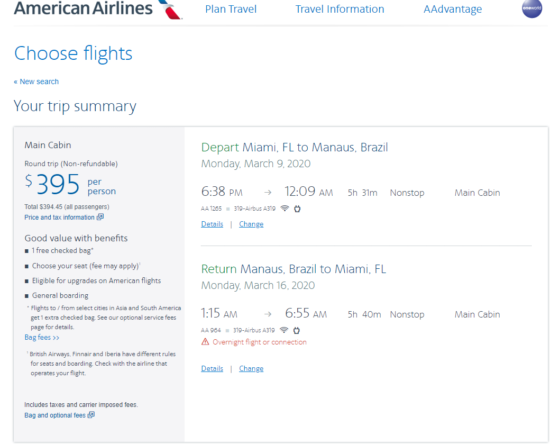The image size is (550, 444).
Task: Click the popup icon beside Price and tax information
Action: [100, 217]
